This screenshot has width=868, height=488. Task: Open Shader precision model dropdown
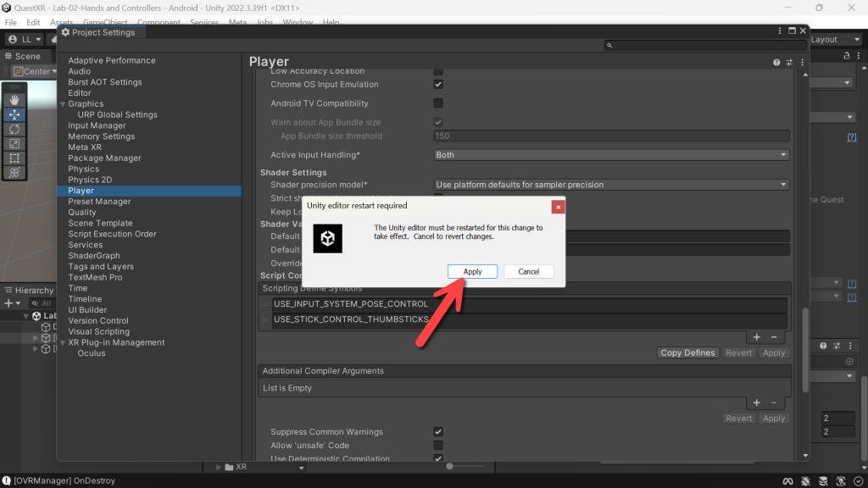click(x=611, y=185)
